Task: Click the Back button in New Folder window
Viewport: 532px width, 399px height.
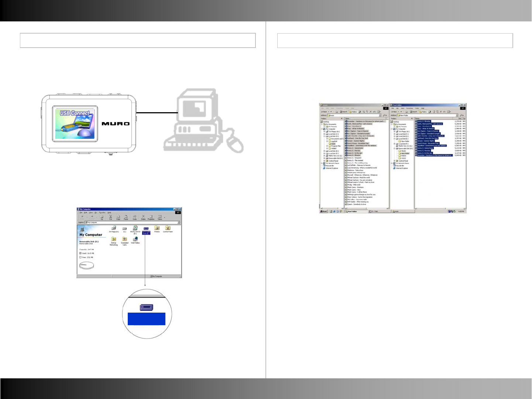Action: [x=394, y=111]
